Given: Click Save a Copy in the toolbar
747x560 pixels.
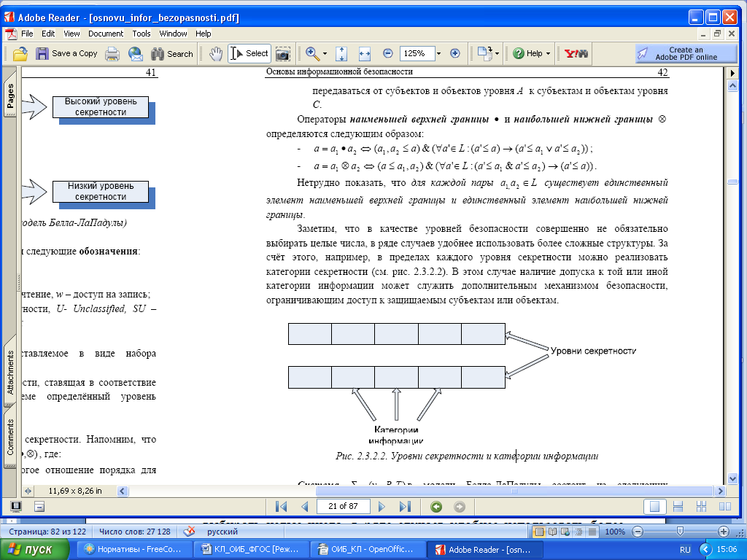Looking at the screenshot, I should coord(66,54).
